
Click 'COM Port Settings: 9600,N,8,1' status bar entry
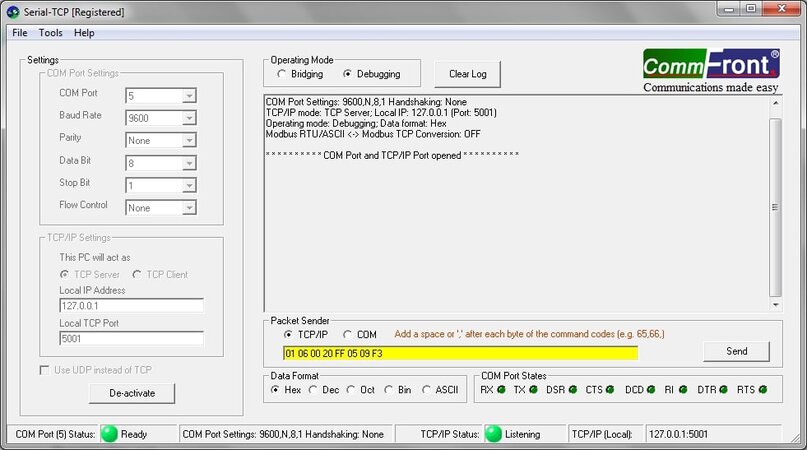283,434
